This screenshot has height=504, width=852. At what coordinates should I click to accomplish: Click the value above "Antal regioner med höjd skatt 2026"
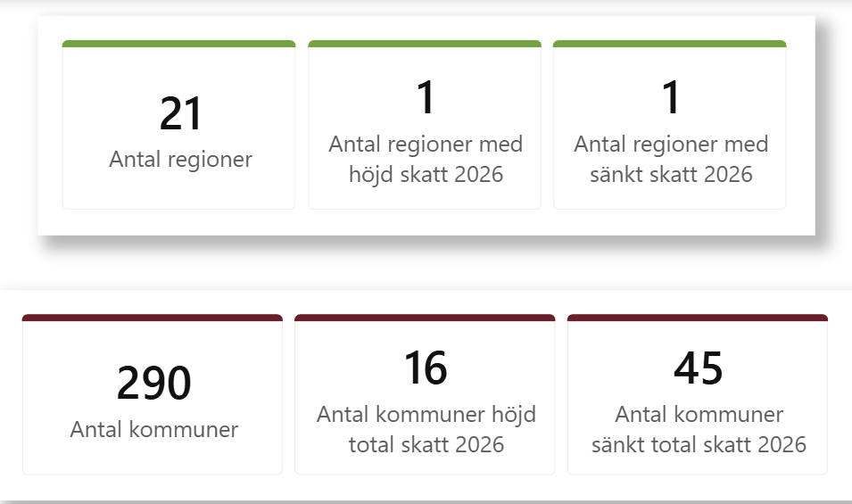pyautogui.click(x=426, y=98)
